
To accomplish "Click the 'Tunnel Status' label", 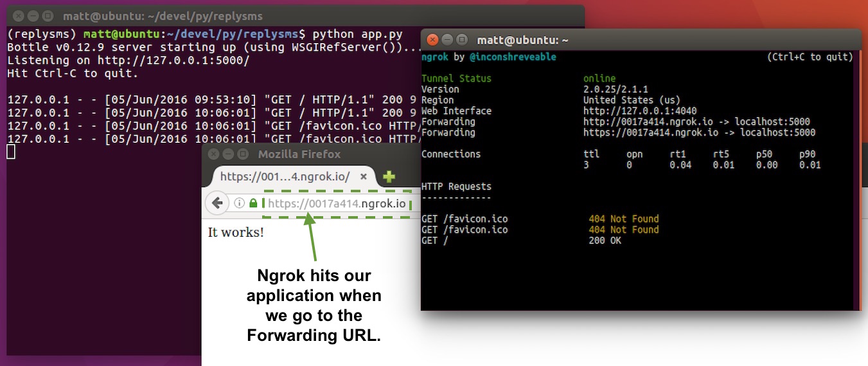I will [x=456, y=78].
